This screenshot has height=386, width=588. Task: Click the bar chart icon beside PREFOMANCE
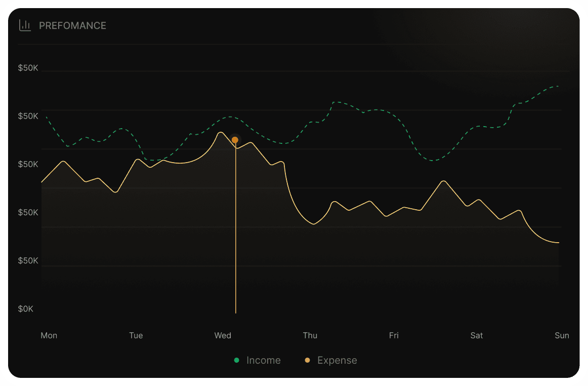click(x=25, y=25)
